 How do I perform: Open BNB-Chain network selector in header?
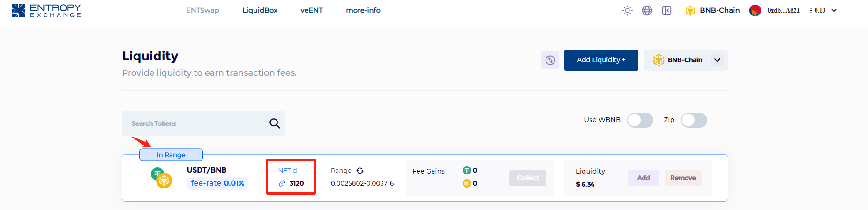pyautogui.click(x=712, y=10)
